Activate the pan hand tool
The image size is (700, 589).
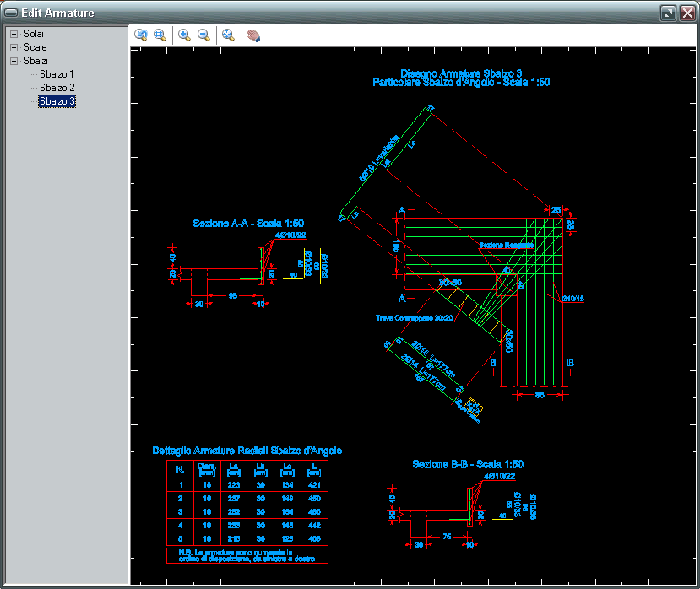coord(253,35)
